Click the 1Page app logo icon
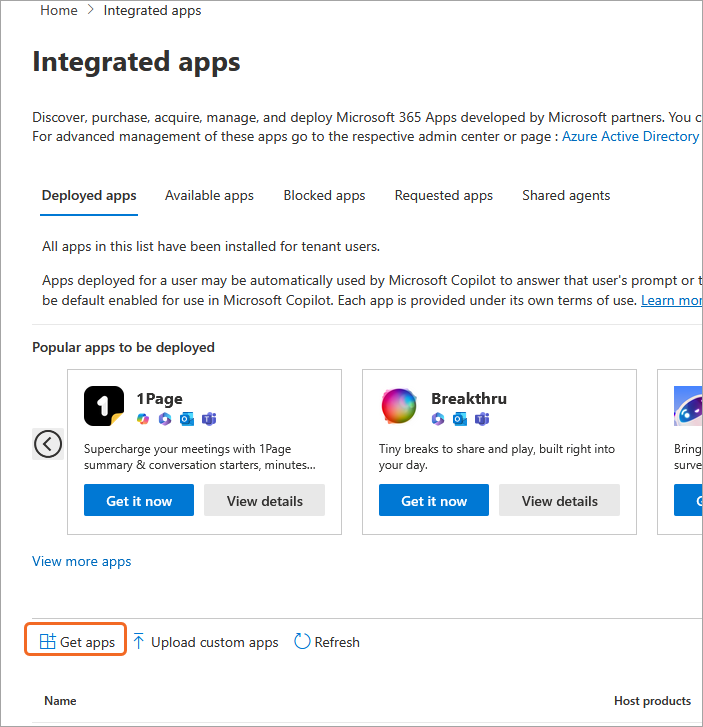Screen dimensions: 703x727 click(104, 407)
